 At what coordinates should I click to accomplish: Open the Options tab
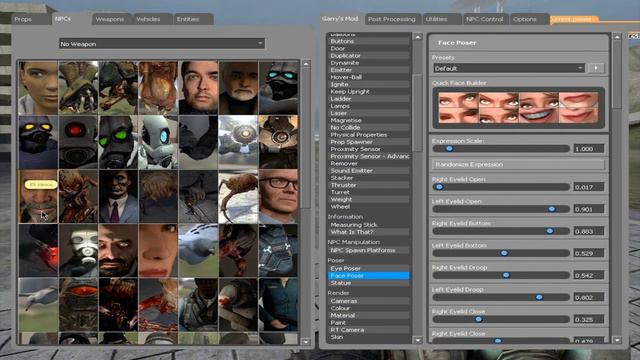pos(524,19)
